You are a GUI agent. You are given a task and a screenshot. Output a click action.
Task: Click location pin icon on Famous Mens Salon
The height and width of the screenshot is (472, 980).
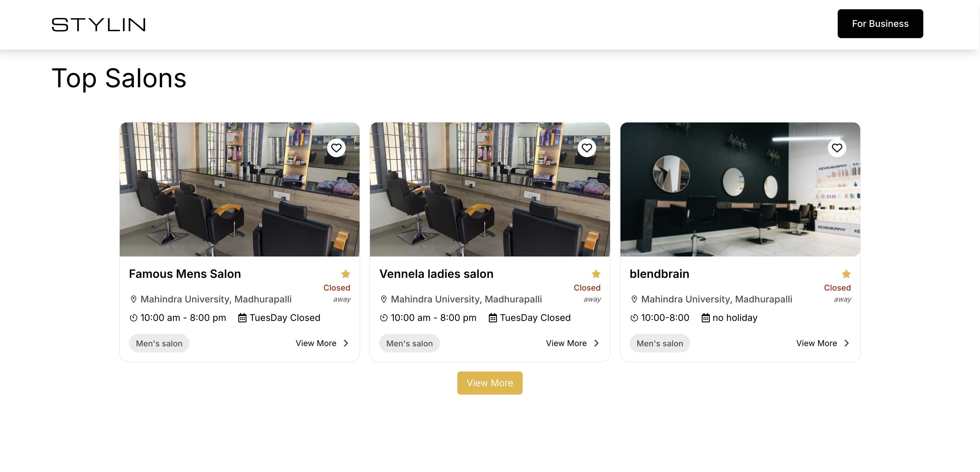coord(134,300)
